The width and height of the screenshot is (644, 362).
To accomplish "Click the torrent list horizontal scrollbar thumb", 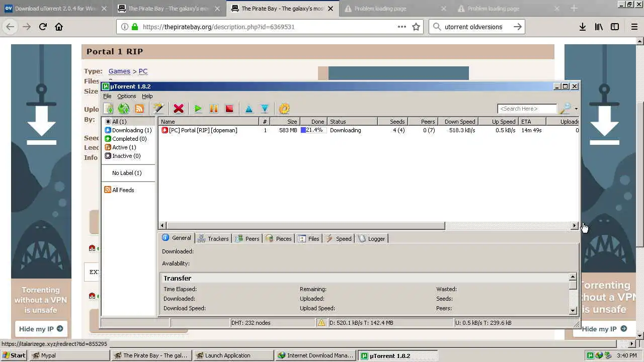I will tap(305, 226).
